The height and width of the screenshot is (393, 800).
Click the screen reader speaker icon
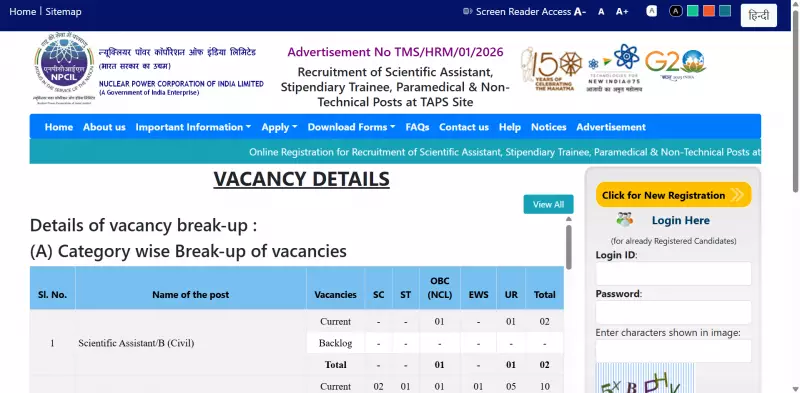click(467, 11)
